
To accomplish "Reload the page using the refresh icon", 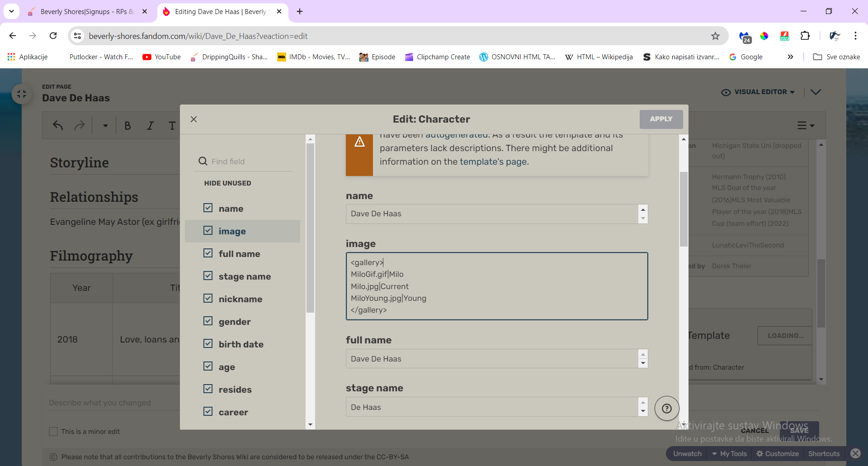I will [x=53, y=36].
